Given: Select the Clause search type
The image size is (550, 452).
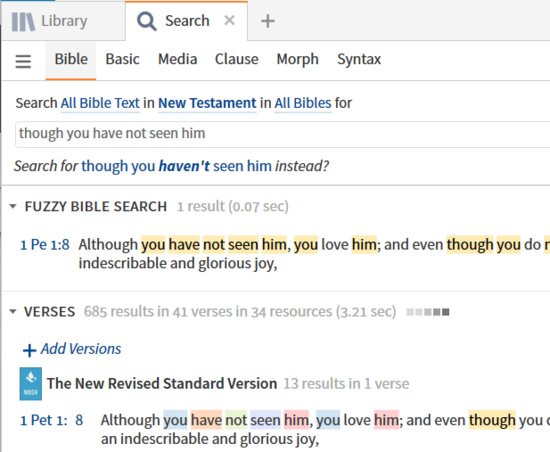Looking at the screenshot, I should [x=236, y=59].
